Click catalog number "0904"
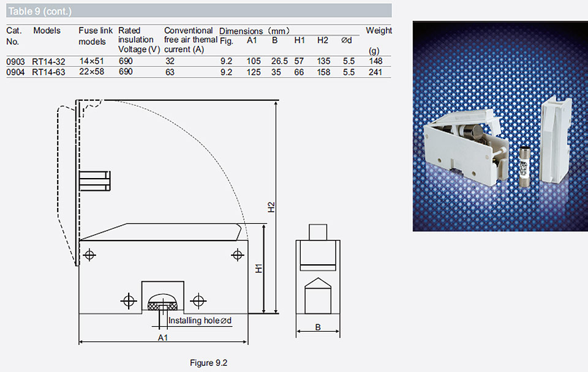This screenshot has height=372, width=588. (15, 72)
